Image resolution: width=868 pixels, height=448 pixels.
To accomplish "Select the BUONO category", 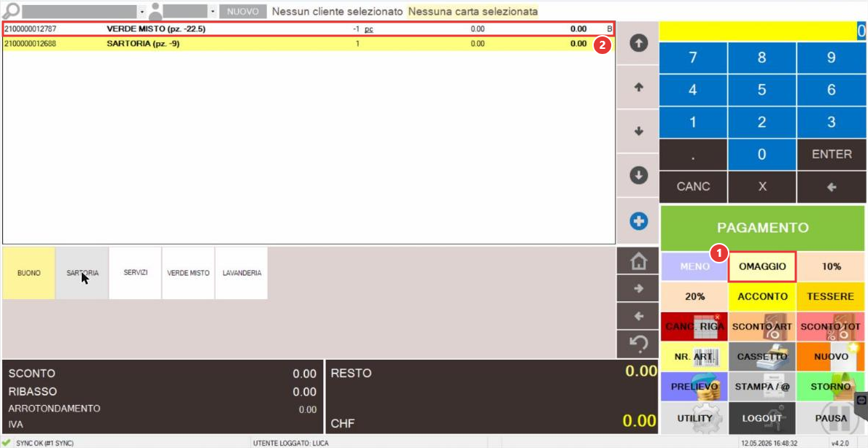I will pyautogui.click(x=28, y=274).
